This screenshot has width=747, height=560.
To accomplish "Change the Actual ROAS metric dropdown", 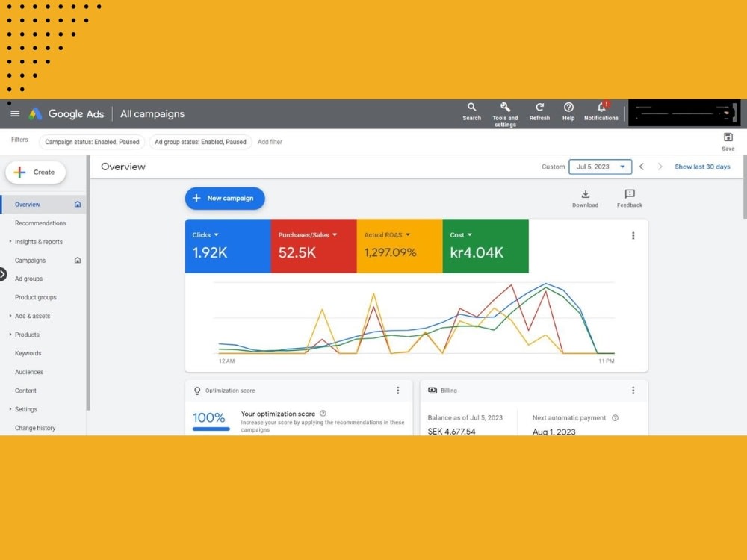I will tap(387, 234).
